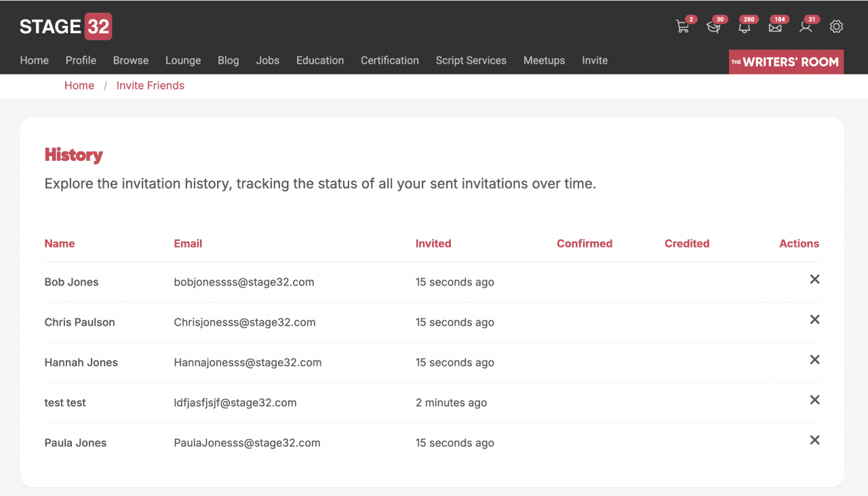Open Script Services in navigation

[x=471, y=60]
